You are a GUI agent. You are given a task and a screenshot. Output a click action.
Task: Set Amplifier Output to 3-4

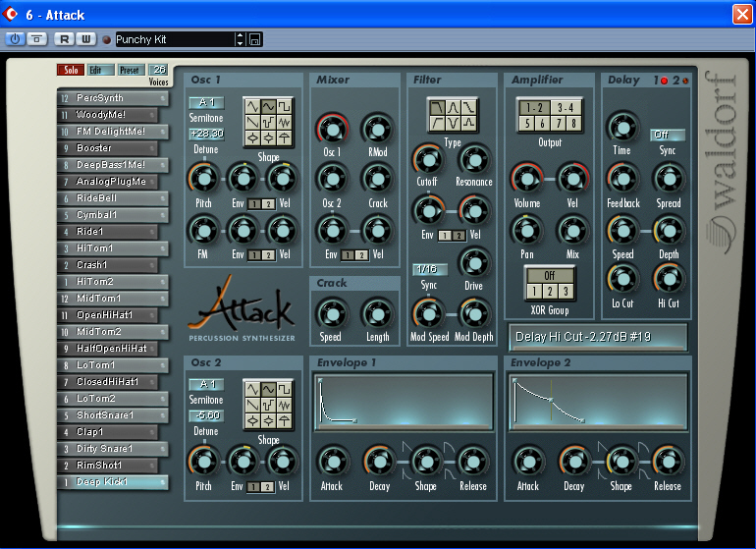(566, 108)
